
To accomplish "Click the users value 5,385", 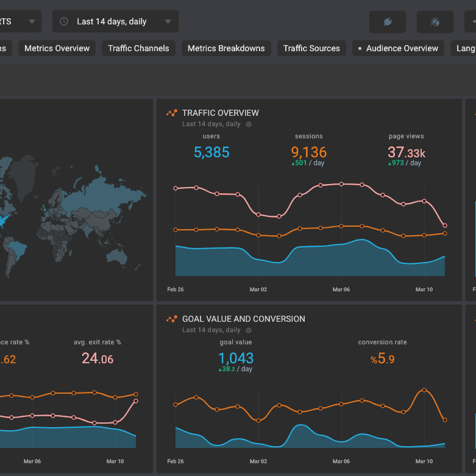I will [211, 152].
